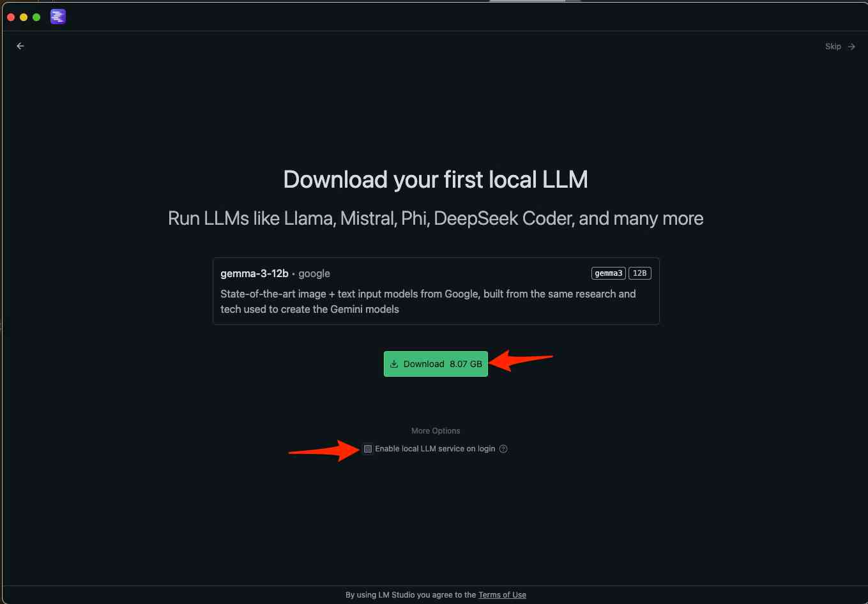Click the gemma3 tag badge
Screen dimensions: 868x604
(x=608, y=273)
